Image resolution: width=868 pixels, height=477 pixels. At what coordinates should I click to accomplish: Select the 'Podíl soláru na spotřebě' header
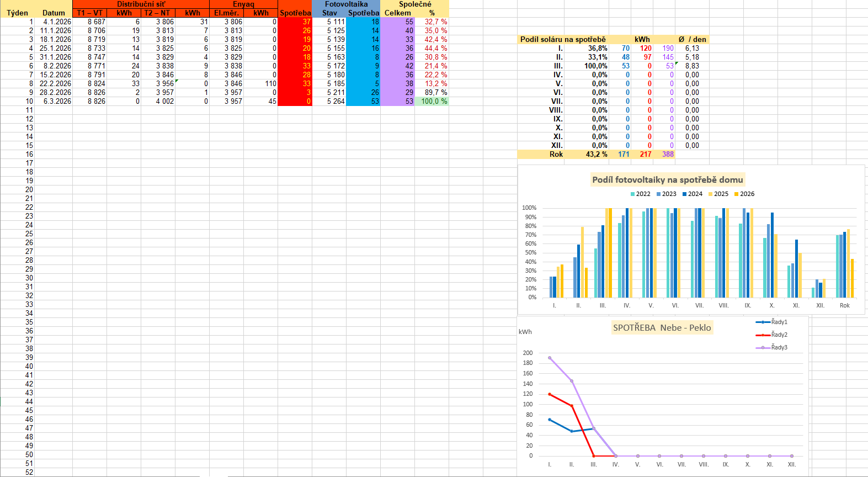pyautogui.click(x=563, y=39)
